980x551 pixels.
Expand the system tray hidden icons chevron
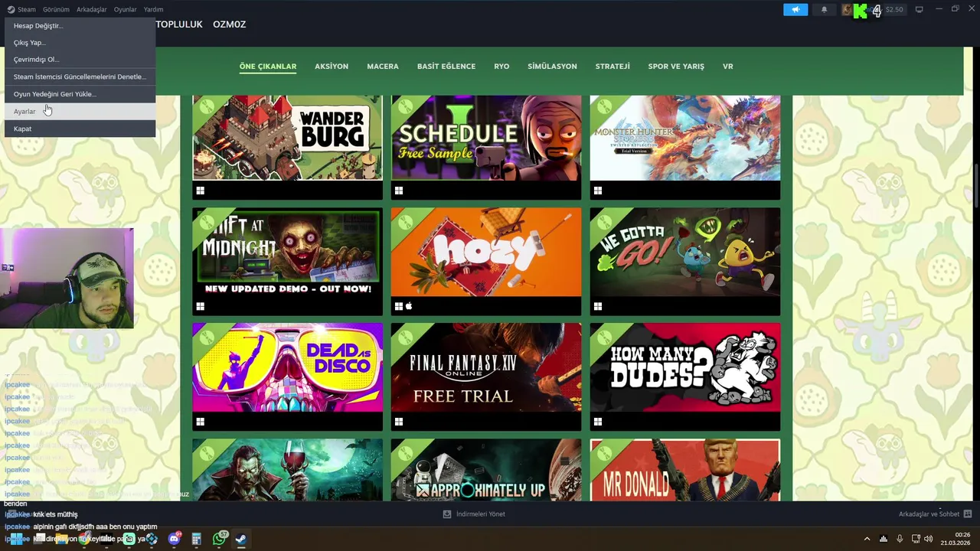(x=867, y=539)
